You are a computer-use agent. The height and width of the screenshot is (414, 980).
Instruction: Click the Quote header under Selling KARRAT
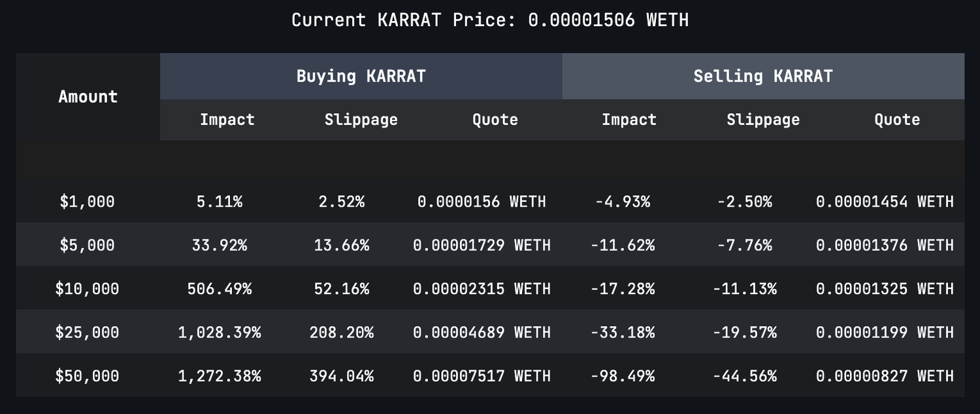click(x=897, y=120)
